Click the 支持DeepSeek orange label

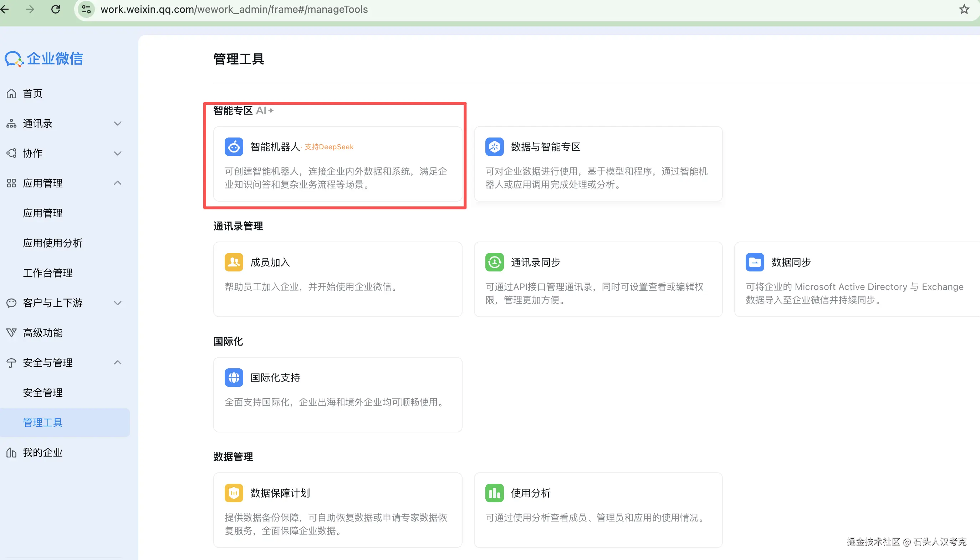[x=329, y=147]
